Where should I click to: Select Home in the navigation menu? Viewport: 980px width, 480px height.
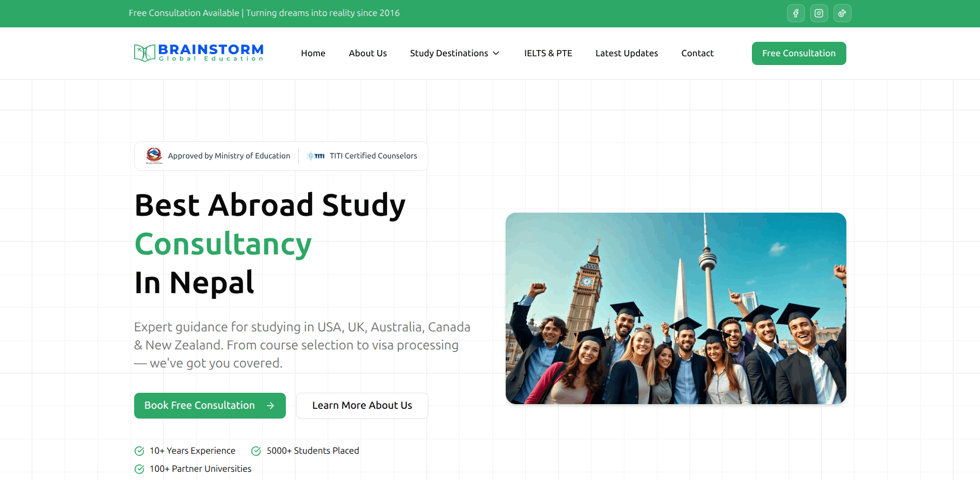point(313,53)
